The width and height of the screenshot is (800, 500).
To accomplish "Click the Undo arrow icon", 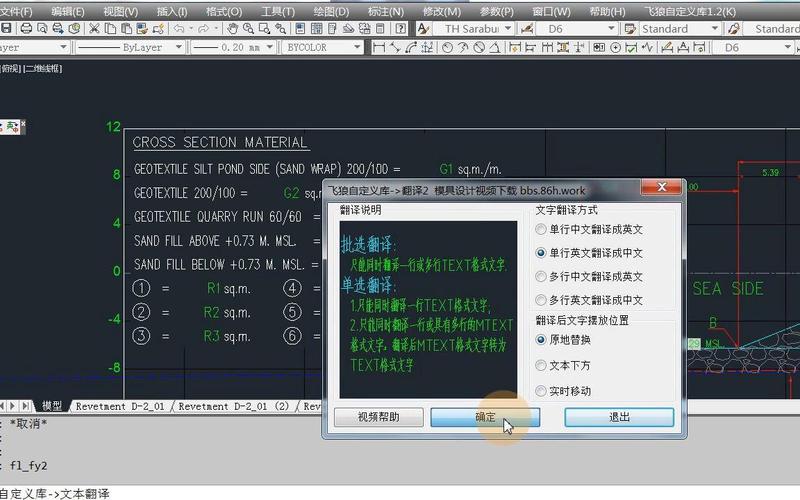I will click(179, 29).
